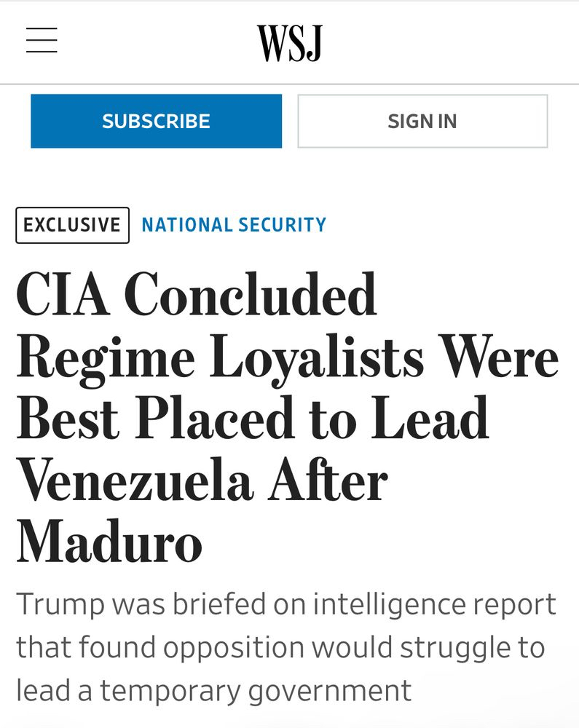Image resolution: width=579 pixels, height=728 pixels.
Task: Tap the Sign In button
Action: (x=422, y=121)
